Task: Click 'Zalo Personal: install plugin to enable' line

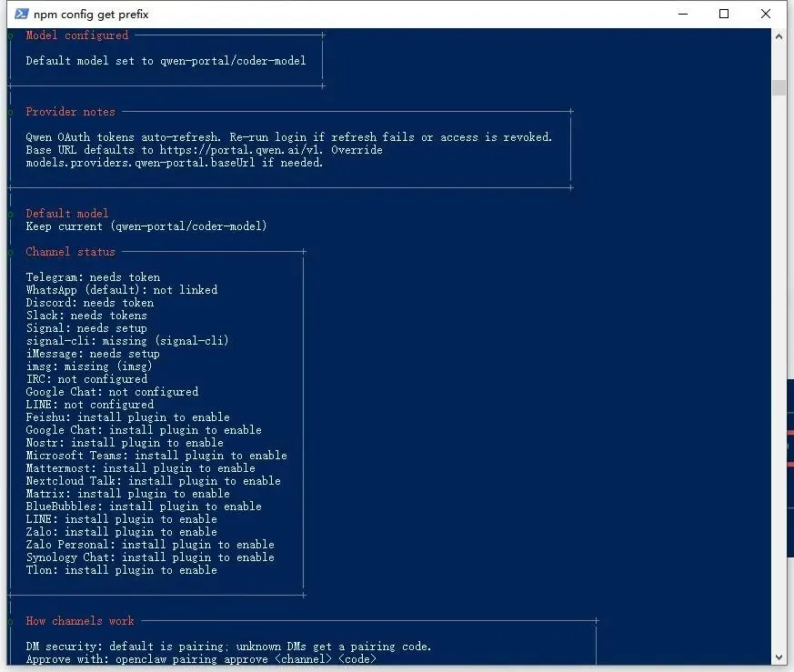Action: pos(150,545)
